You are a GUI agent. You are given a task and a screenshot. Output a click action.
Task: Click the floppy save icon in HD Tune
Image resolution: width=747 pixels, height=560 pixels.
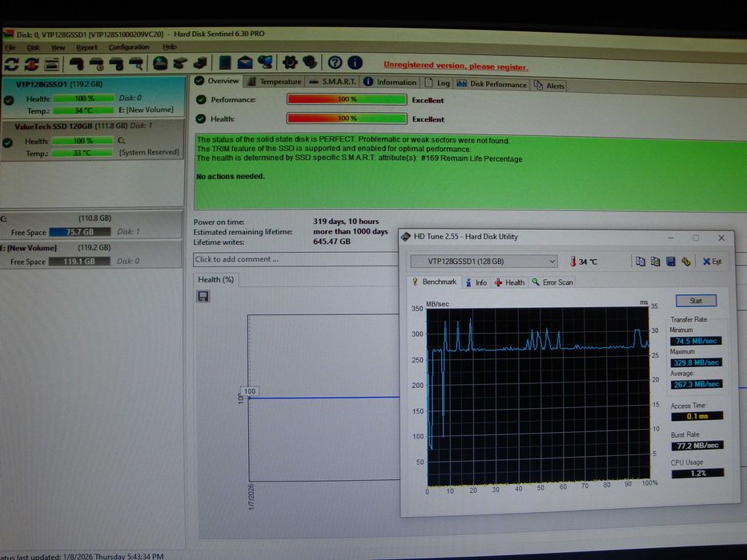pos(671,262)
